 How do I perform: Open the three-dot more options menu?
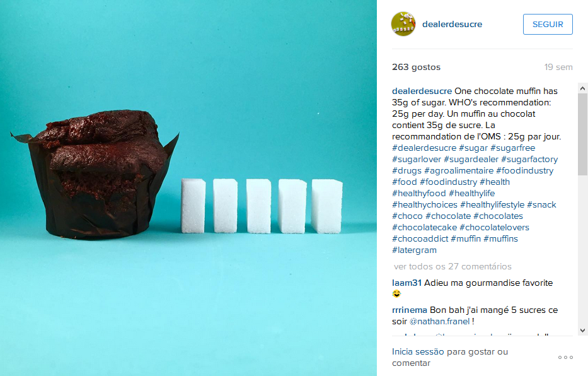click(565, 357)
